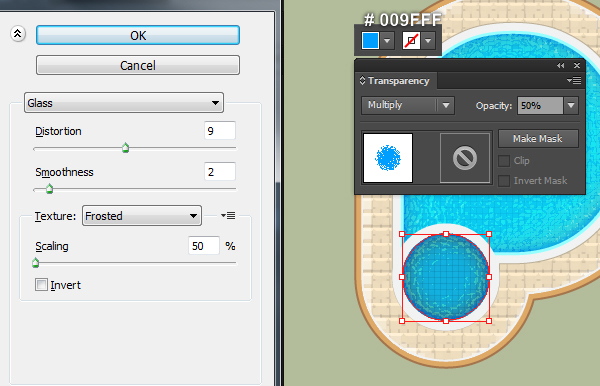Screen dimensions: 600x386
Task: Cycle the Transparency panel display arrows
Action: (x=362, y=81)
